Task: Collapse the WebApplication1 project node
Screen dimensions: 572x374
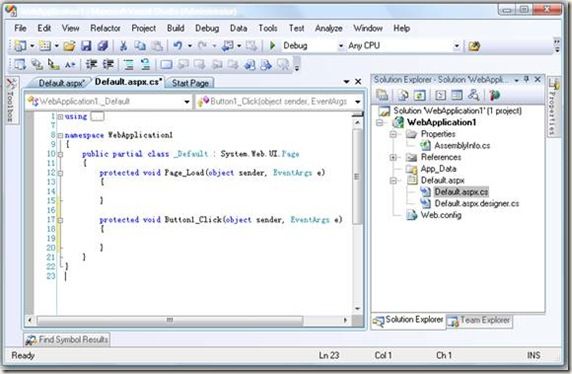Action: (379, 123)
